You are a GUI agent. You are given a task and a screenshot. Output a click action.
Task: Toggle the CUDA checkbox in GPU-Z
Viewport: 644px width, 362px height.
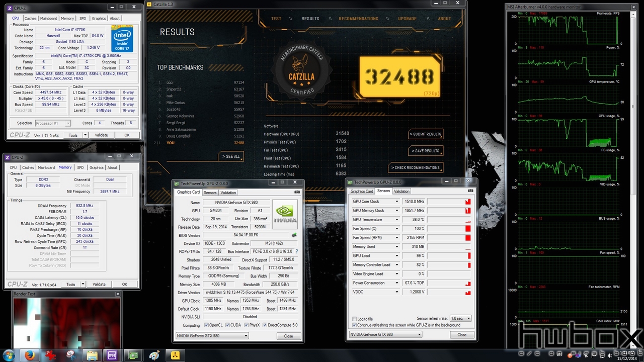[x=228, y=325]
